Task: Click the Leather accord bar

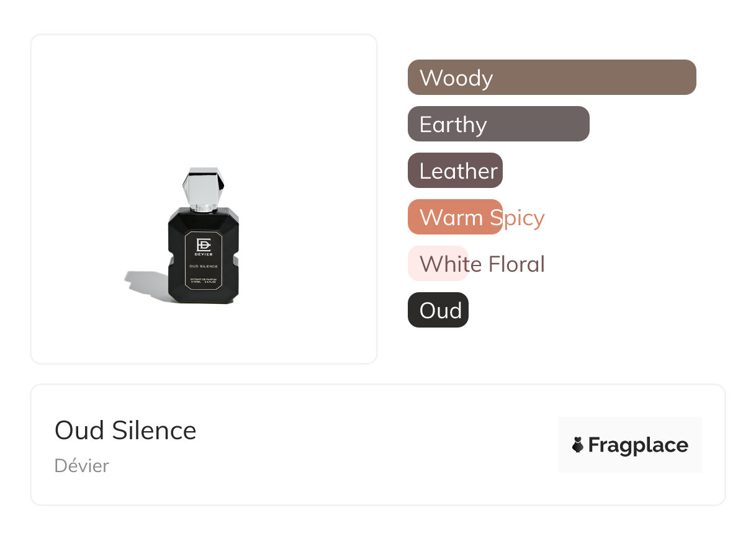Action: (454, 171)
